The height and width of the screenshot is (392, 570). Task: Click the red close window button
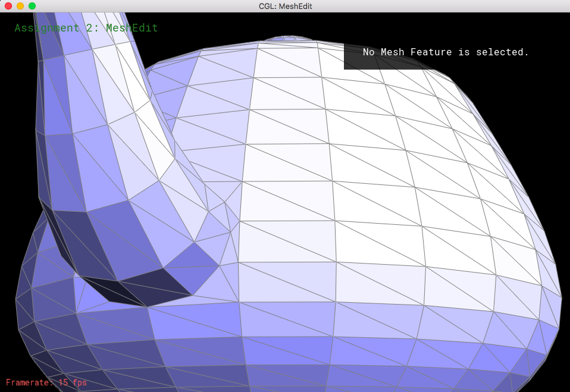[x=8, y=6]
